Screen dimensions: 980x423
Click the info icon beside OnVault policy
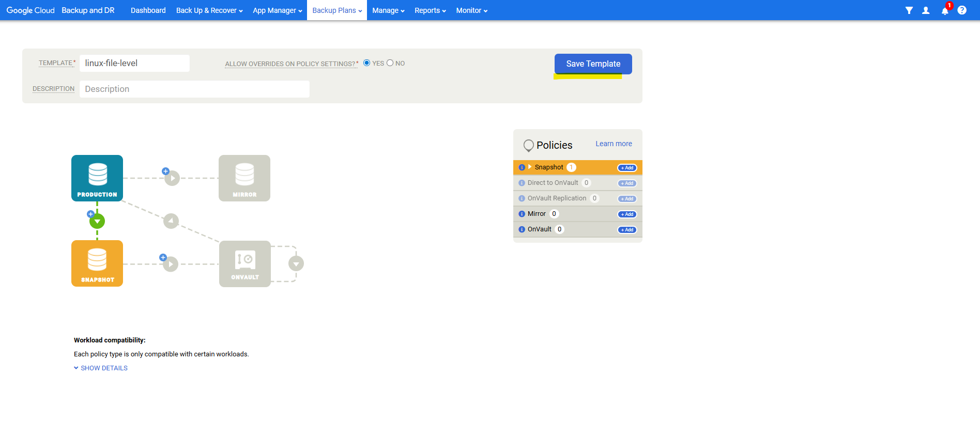[x=522, y=229]
